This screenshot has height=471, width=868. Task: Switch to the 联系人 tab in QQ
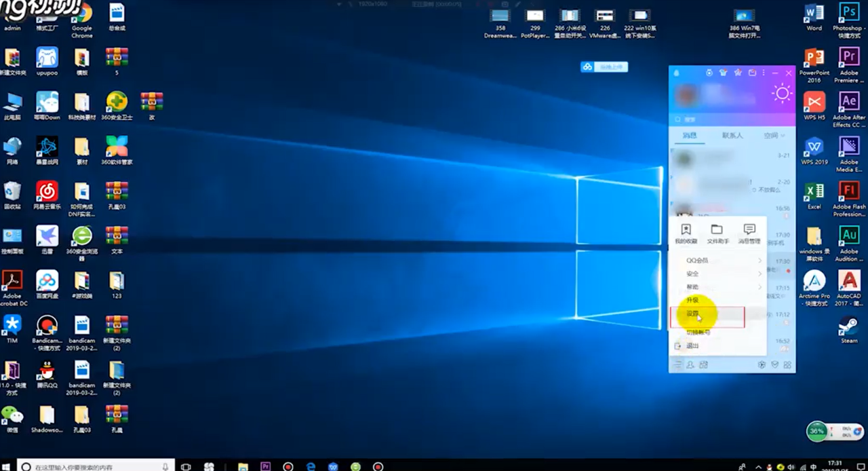click(x=732, y=136)
